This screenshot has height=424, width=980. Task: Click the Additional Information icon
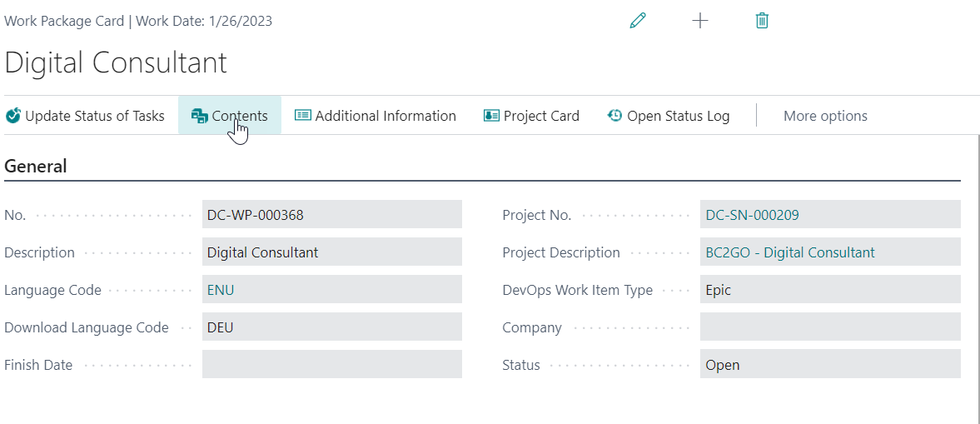tap(303, 116)
